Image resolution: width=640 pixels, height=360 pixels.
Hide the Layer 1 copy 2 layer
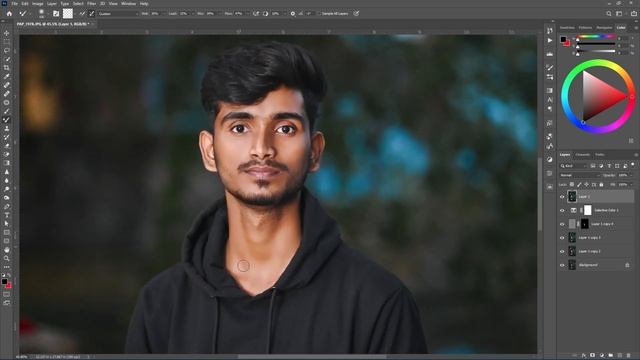tap(562, 251)
